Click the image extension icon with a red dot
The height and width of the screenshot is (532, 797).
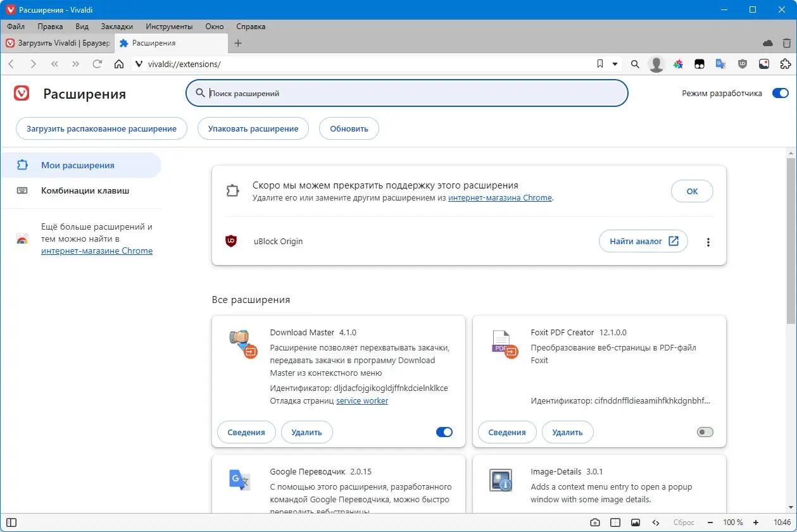click(x=764, y=64)
